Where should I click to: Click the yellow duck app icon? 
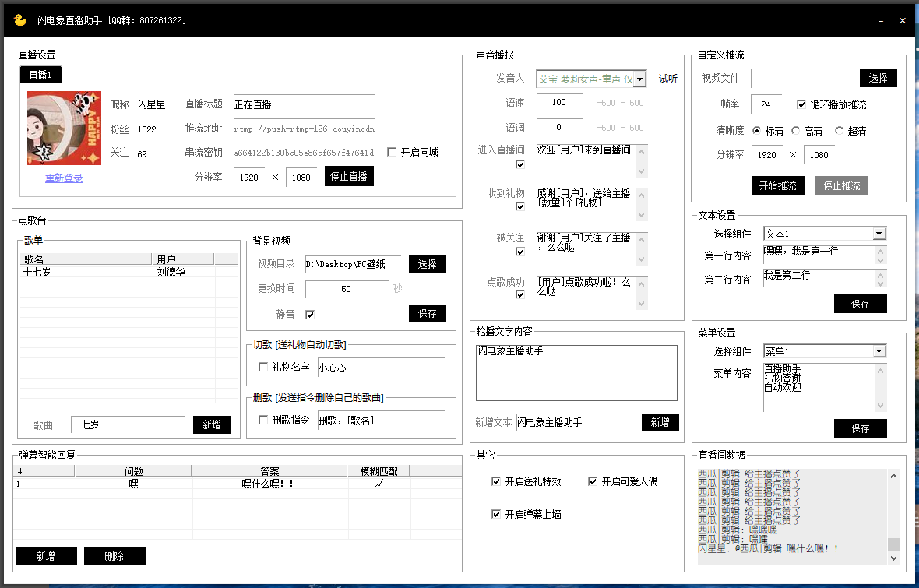click(20, 20)
